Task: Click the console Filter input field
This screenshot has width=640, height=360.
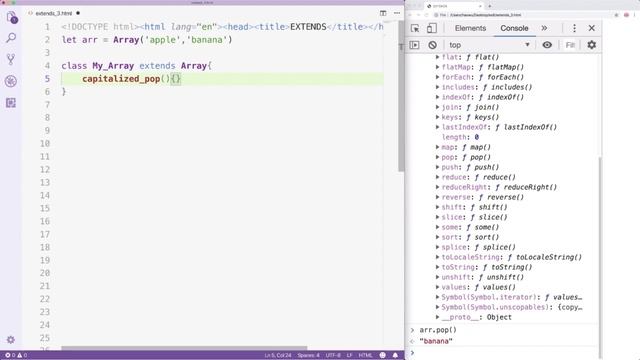Action: point(571,45)
